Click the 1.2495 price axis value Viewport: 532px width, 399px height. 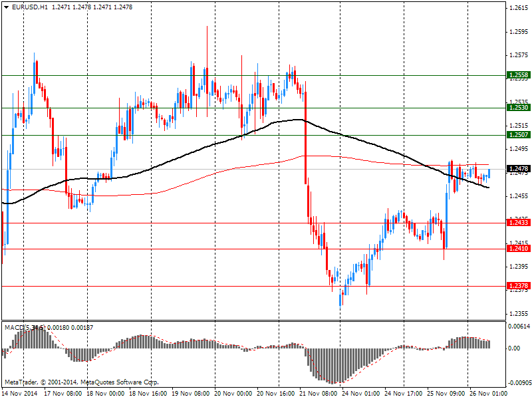[519, 149]
